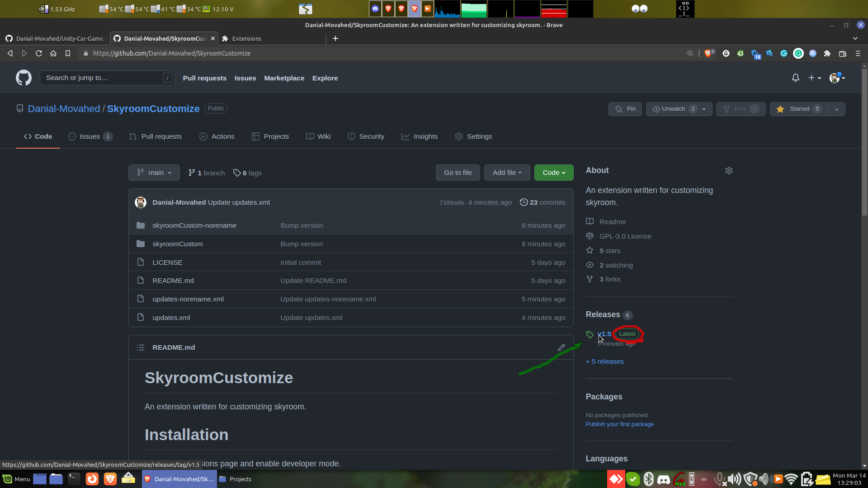
Task: Open Brave Shields icon in address bar
Action: click(708, 53)
